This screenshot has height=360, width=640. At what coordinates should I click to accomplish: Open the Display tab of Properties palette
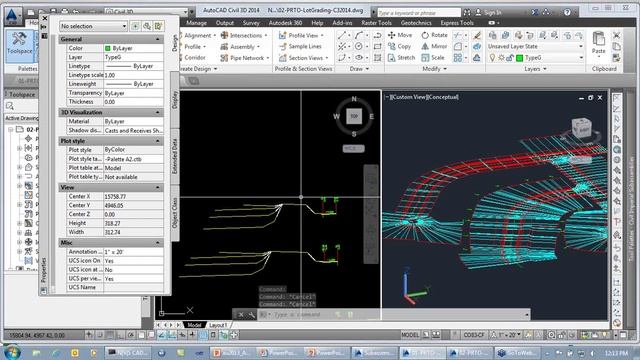(x=175, y=100)
